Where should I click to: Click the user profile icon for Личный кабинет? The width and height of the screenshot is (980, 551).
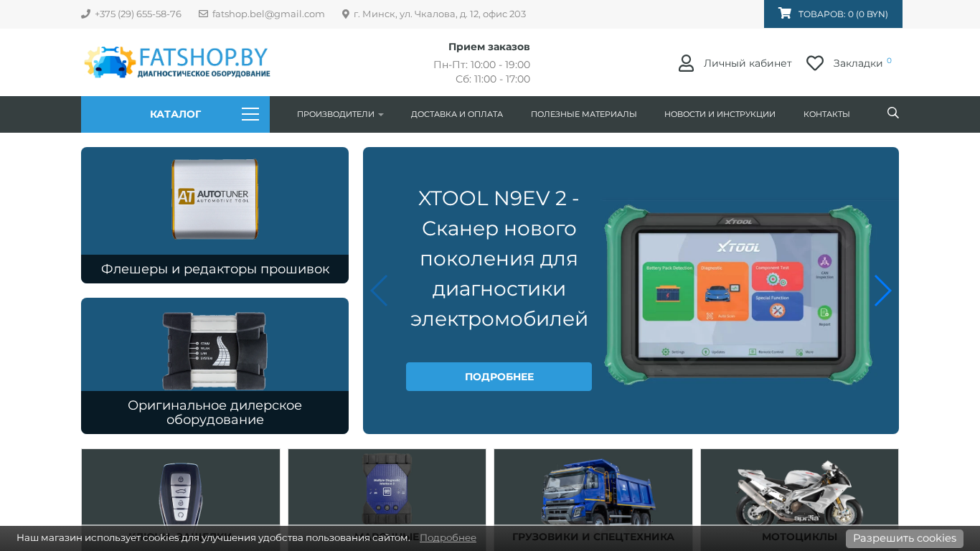(686, 63)
